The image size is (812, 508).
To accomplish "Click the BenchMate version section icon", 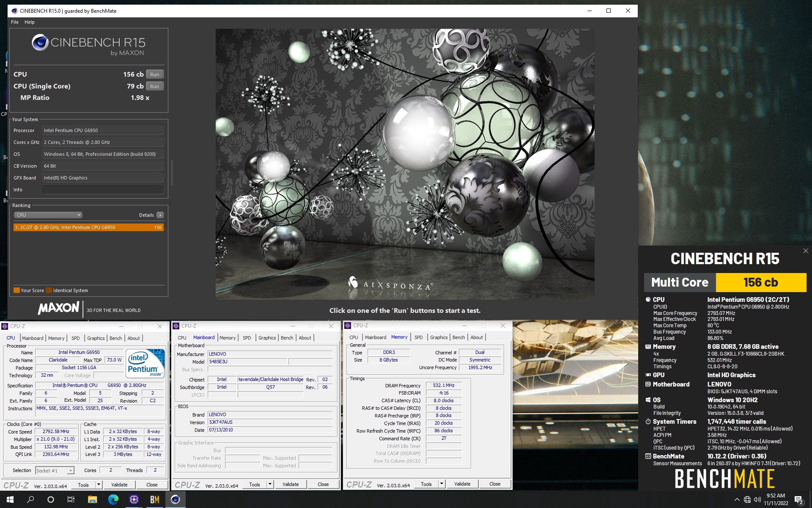I will pyautogui.click(x=648, y=456).
